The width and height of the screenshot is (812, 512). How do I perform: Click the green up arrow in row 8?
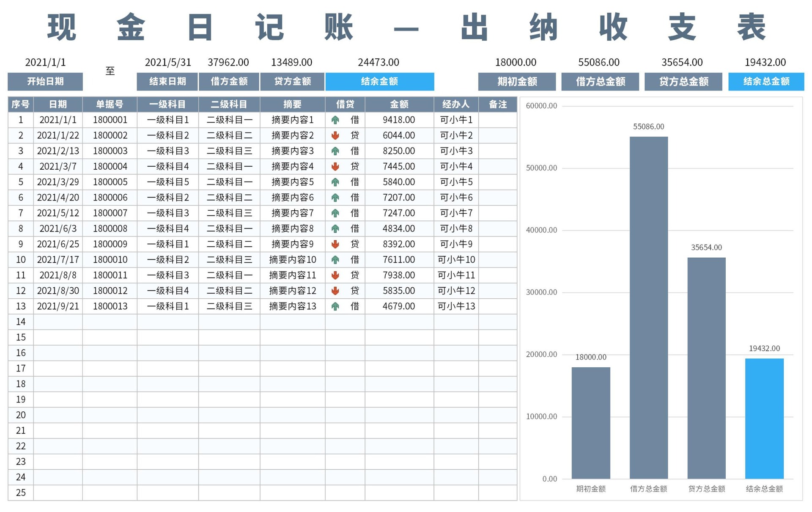(x=335, y=229)
